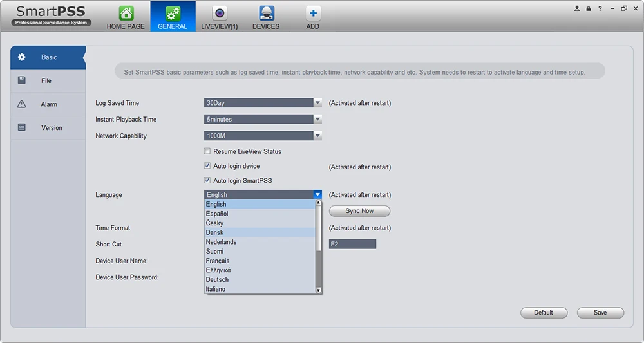644x343 pixels.
Task: Choose Dansk from language list
Action: click(260, 232)
